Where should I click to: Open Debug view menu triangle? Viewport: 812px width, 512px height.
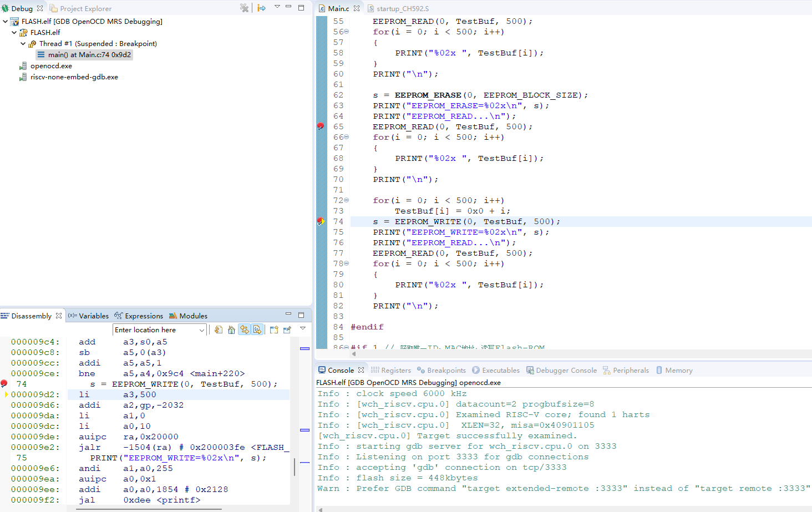coord(277,7)
